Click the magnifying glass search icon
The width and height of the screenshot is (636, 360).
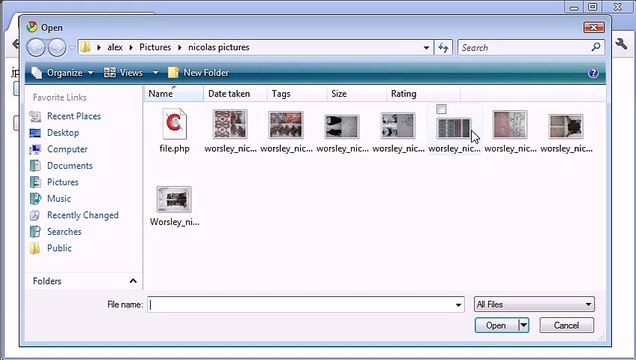[596, 47]
